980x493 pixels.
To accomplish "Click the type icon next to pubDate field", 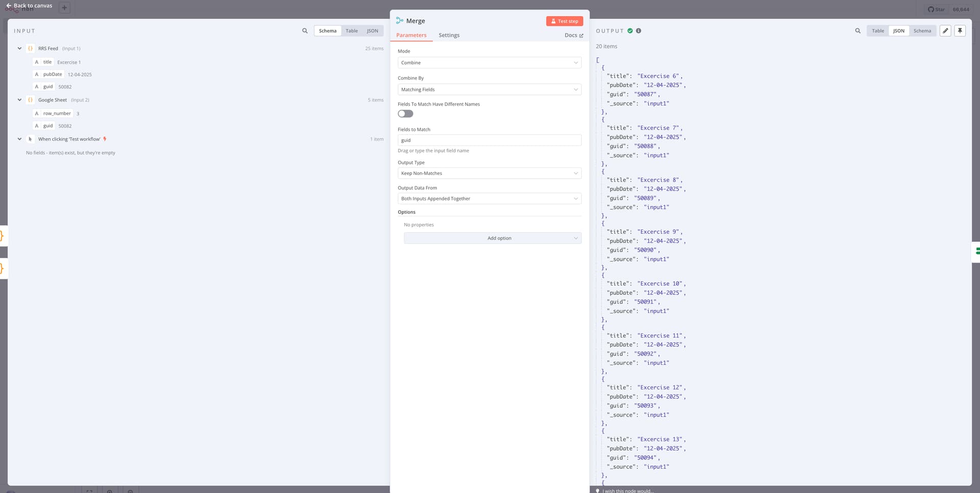I will click(x=37, y=74).
